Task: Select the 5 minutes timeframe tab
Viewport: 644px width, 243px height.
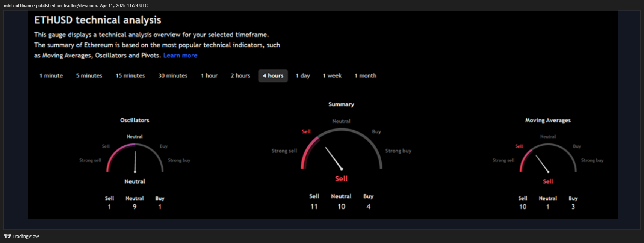Action: pos(89,75)
